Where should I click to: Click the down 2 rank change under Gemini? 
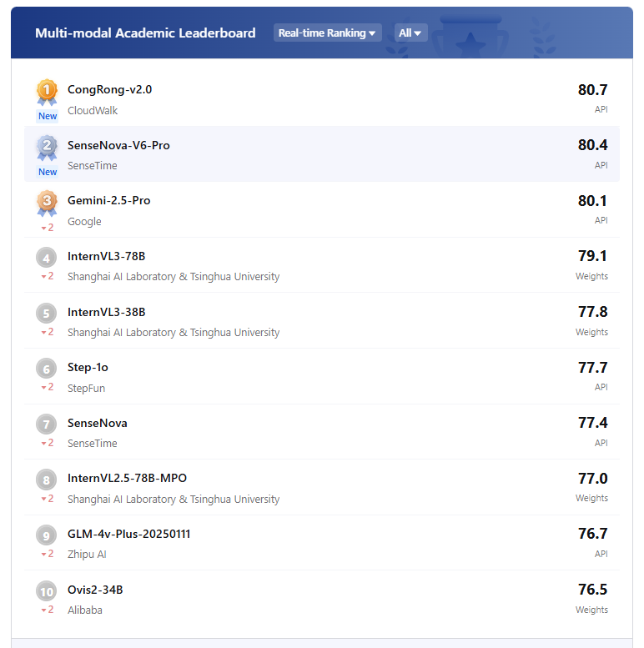coord(48,228)
